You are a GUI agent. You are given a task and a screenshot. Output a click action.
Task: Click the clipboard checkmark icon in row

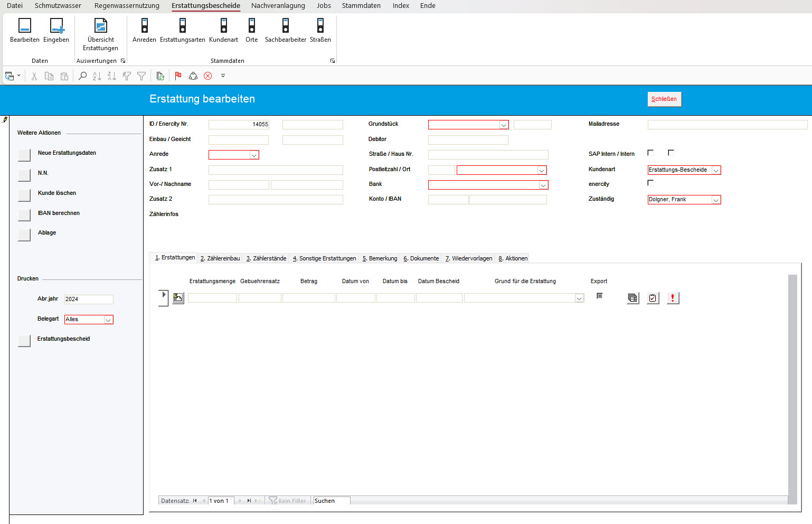[653, 298]
